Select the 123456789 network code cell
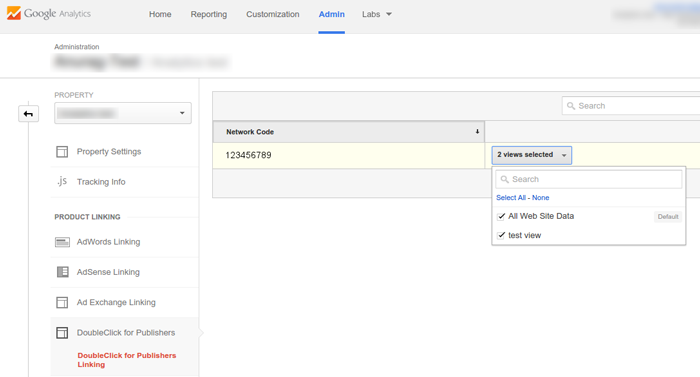The height and width of the screenshot is (377, 700). 349,155
